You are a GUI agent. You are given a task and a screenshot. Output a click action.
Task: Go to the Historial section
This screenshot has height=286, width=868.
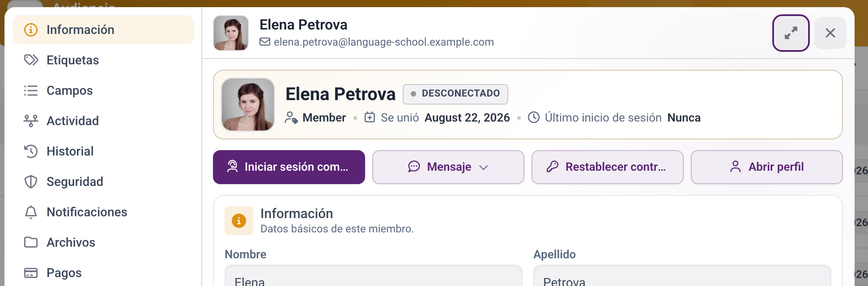pyautogui.click(x=103, y=151)
